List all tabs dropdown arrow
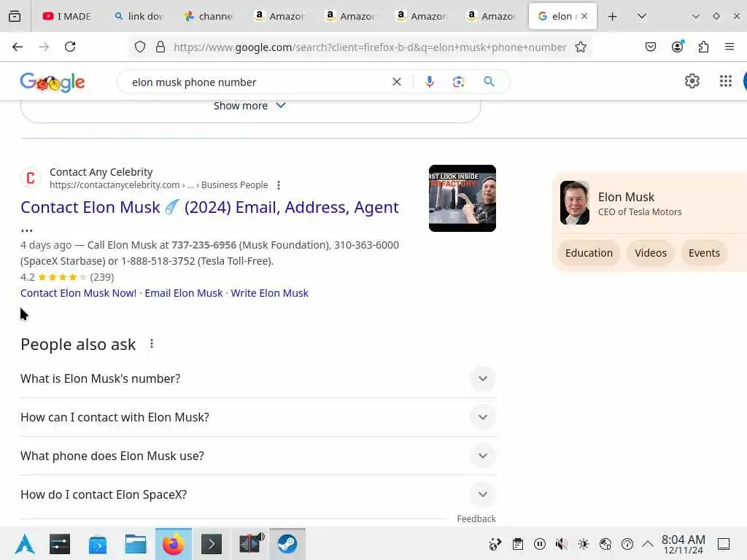 click(642, 16)
